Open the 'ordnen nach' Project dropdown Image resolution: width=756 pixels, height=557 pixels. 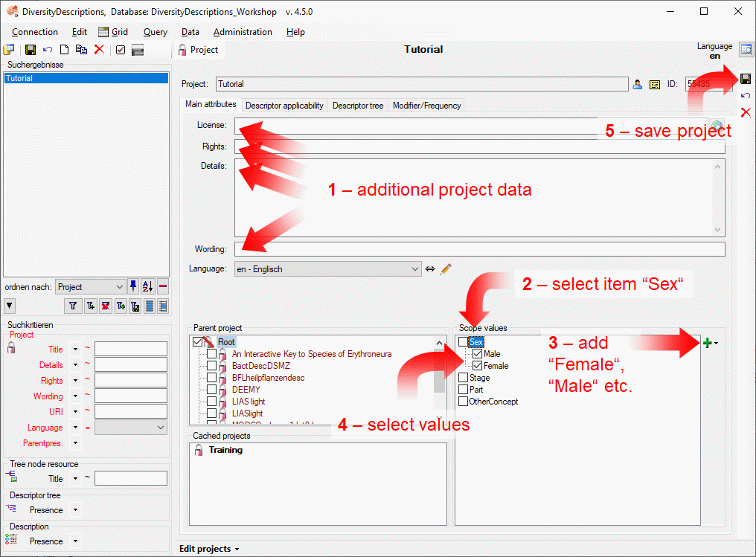120,287
